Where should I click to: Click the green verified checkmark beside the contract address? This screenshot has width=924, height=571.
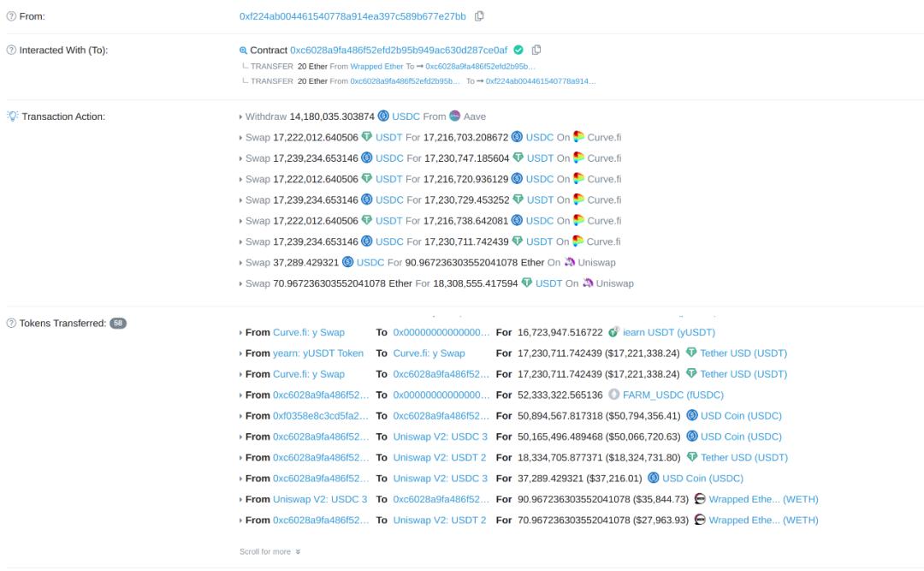tap(518, 50)
